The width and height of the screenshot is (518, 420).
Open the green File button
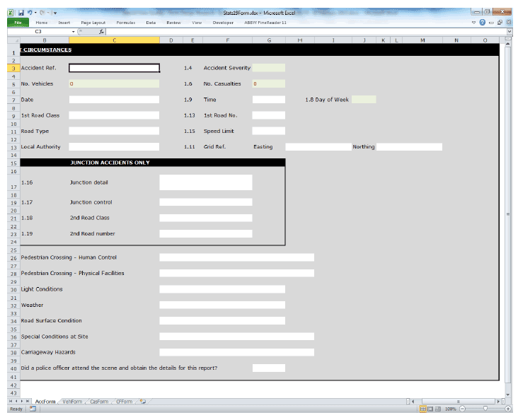pyautogui.click(x=17, y=23)
